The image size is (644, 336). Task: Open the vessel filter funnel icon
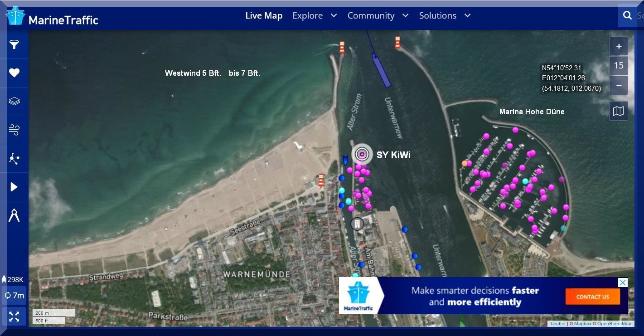point(14,44)
